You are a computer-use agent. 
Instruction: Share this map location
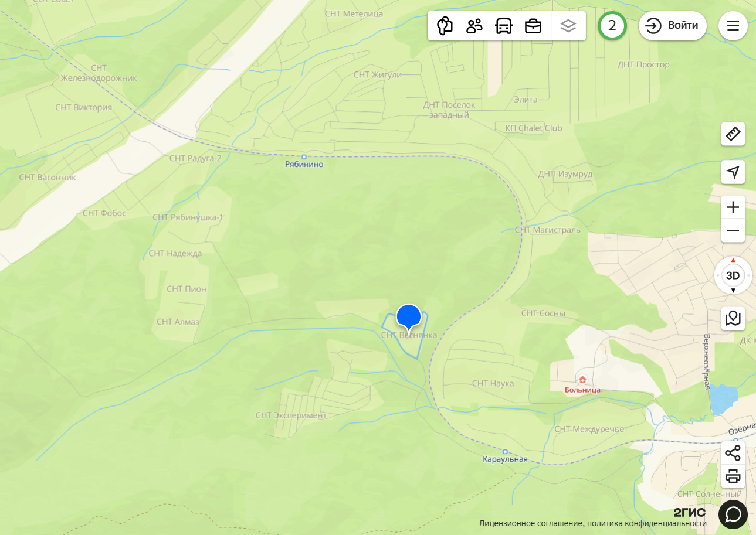click(x=733, y=453)
